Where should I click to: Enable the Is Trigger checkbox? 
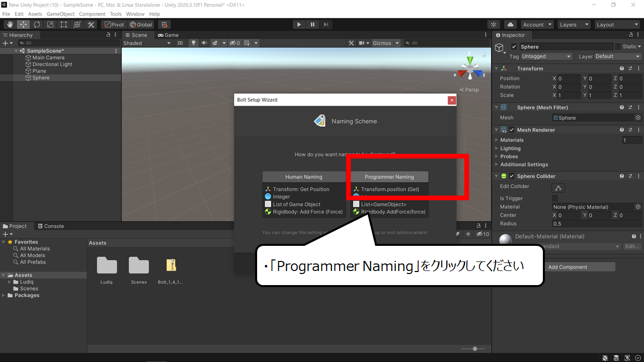(555, 199)
